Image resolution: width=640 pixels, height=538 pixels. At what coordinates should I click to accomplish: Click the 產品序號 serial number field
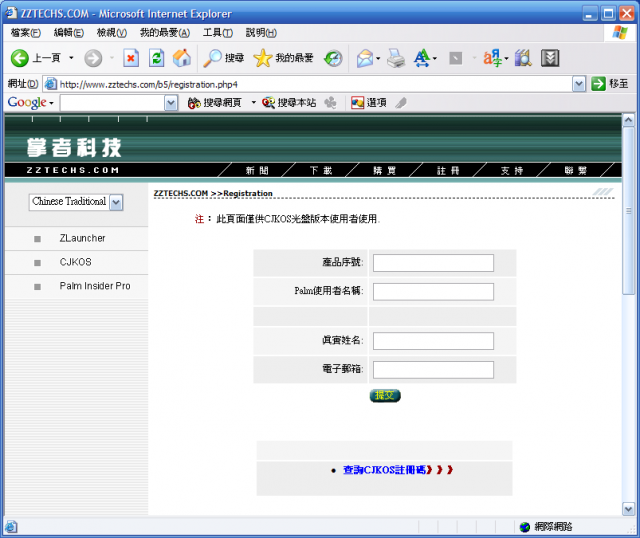pos(433,263)
